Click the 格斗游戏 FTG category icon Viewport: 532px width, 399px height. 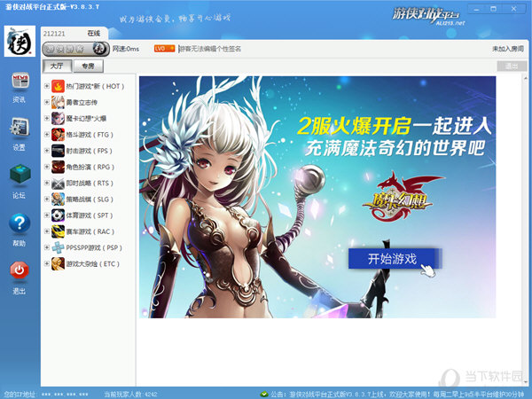[x=58, y=135]
